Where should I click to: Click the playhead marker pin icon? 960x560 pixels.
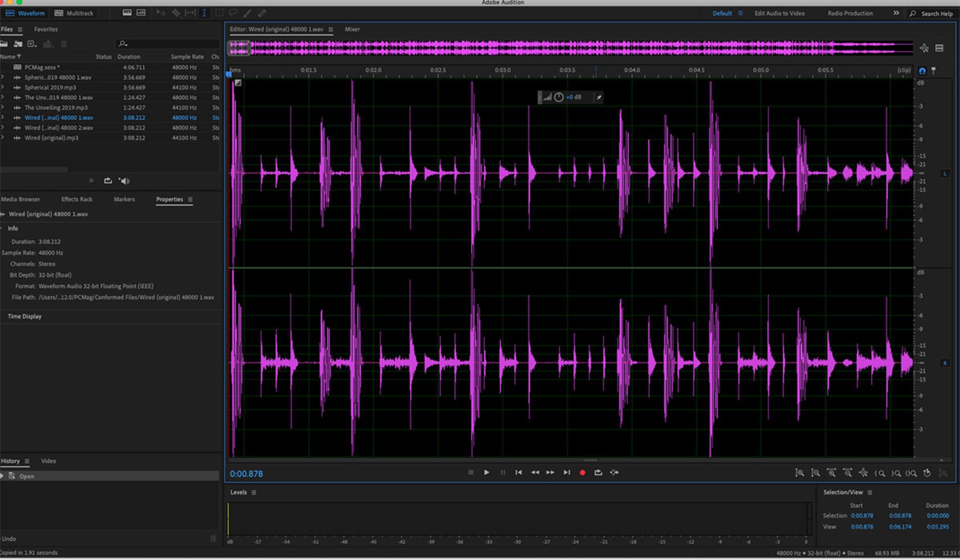(933, 70)
